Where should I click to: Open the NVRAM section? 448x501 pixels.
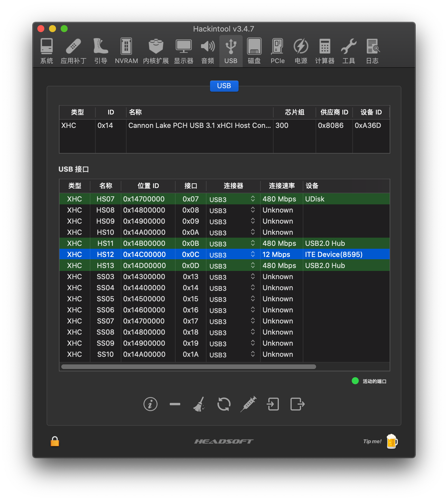(126, 51)
